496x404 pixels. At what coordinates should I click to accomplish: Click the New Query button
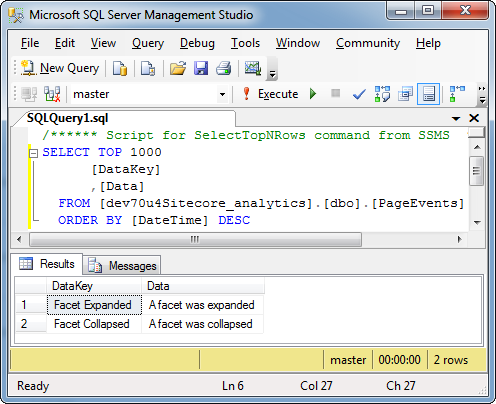(x=60, y=68)
